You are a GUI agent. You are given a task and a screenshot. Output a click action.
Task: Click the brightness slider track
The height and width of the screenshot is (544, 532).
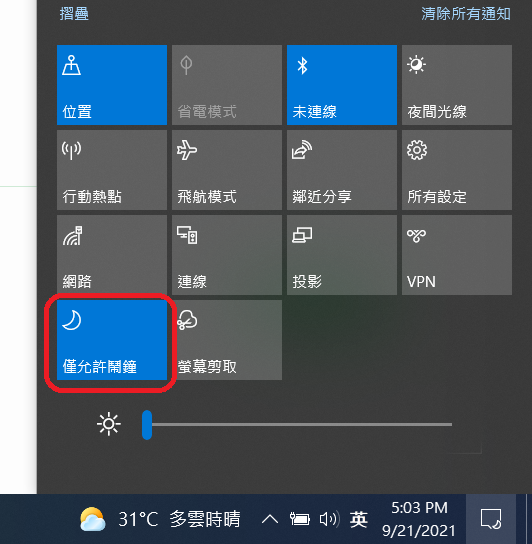[x=297, y=424]
